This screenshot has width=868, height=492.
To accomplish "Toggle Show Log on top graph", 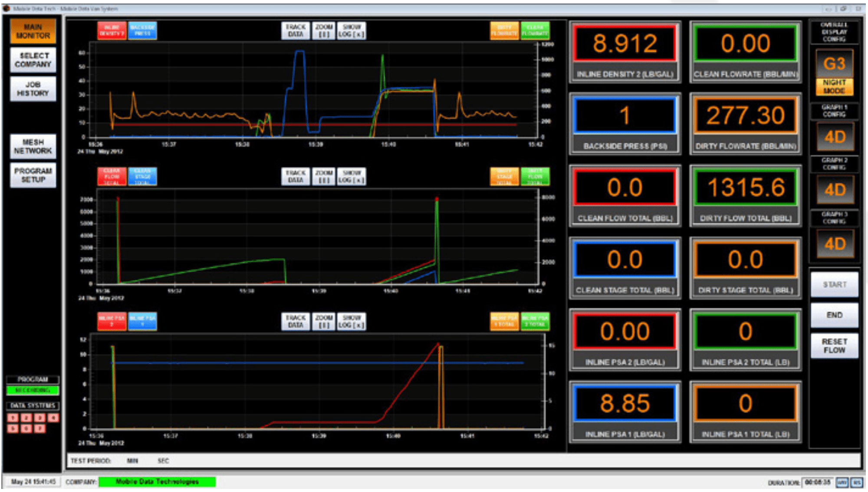I will point(352,31).
